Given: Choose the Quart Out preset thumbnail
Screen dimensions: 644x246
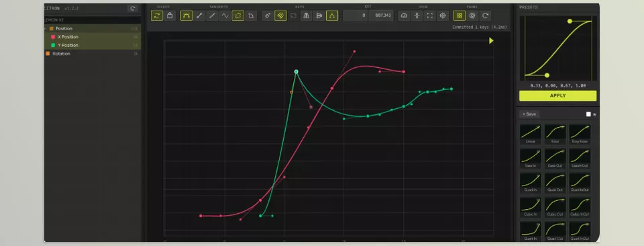Looking at the screenshot, I should [555, 231].
